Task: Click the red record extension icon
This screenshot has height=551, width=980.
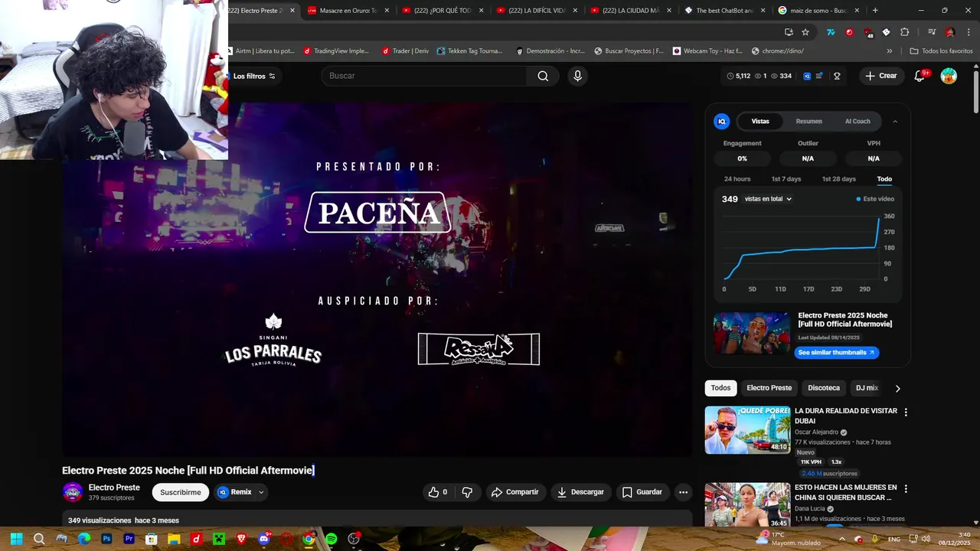Action: point(849,32)
